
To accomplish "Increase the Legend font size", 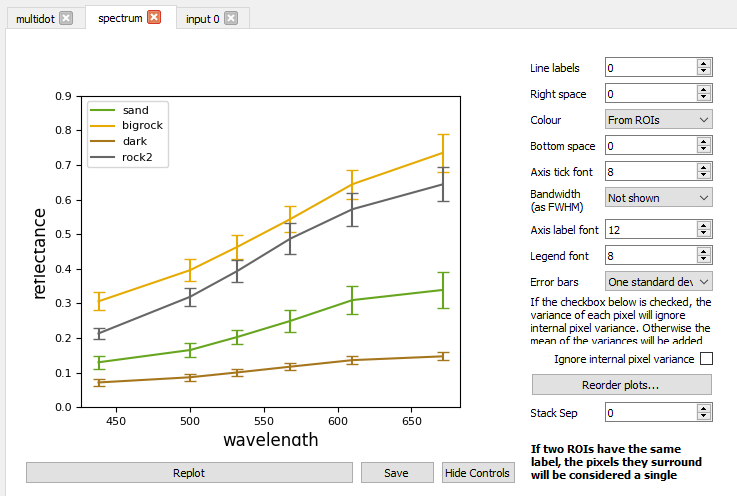I will (x=704, y=252).
